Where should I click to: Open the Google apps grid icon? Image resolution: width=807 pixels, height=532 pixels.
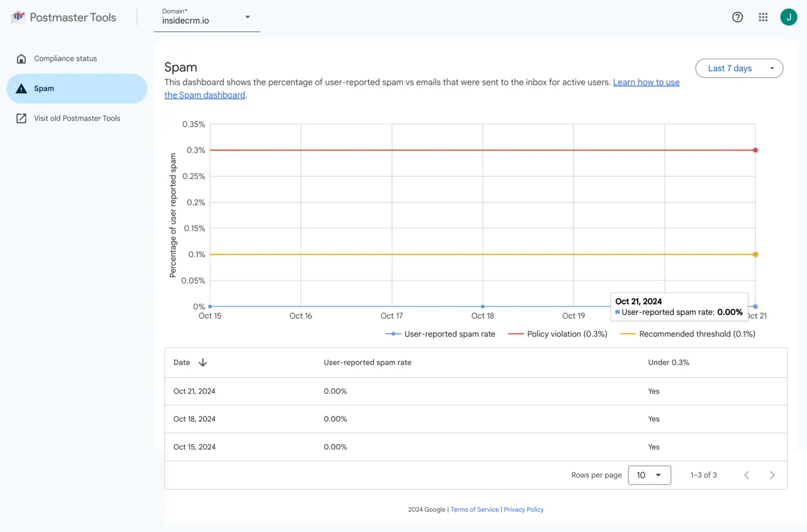coord(763,17)
